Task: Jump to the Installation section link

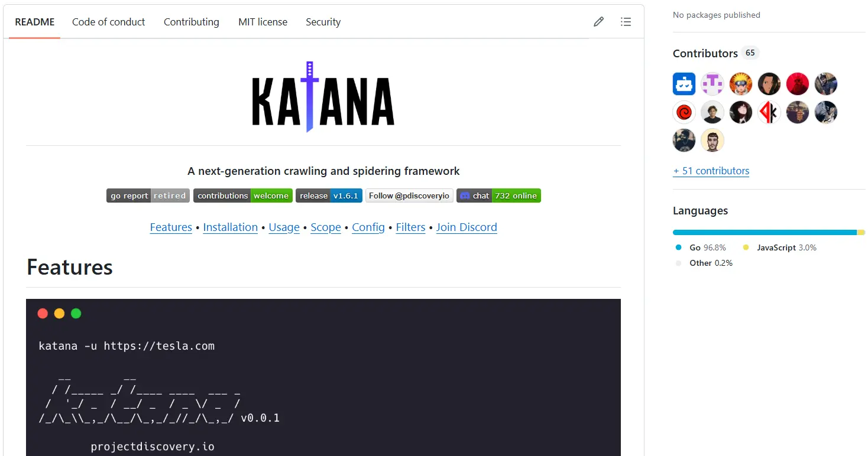Action: click(x=231, y=227)
